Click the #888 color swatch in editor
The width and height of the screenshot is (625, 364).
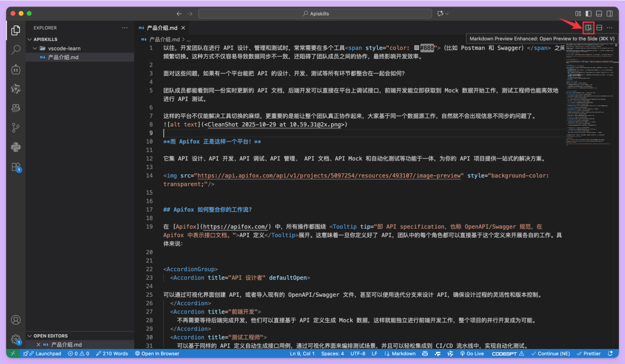417,48
